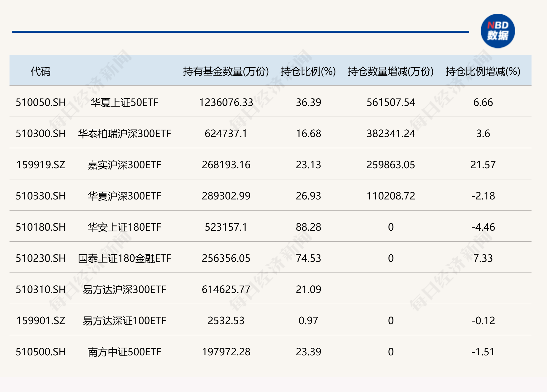Click the holding ratio 23.39
The width and height of the screenshot is (547, 392).
coord(308,352)
